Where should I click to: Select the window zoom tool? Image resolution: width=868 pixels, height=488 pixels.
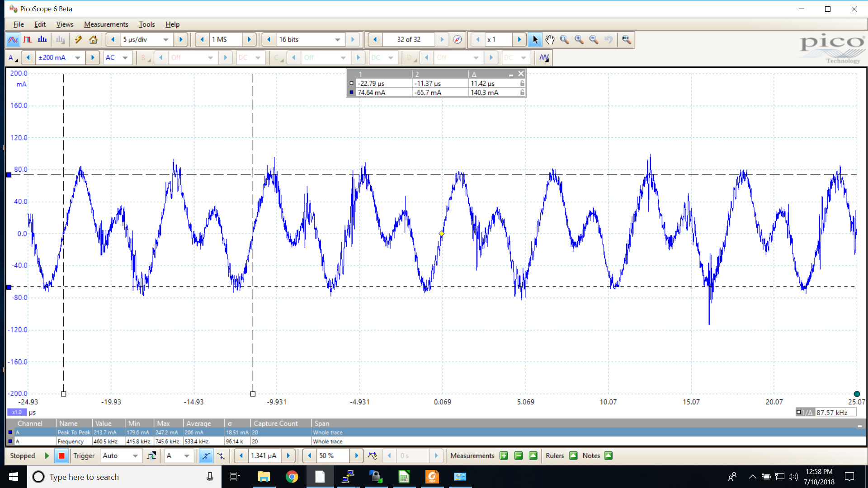564,40
